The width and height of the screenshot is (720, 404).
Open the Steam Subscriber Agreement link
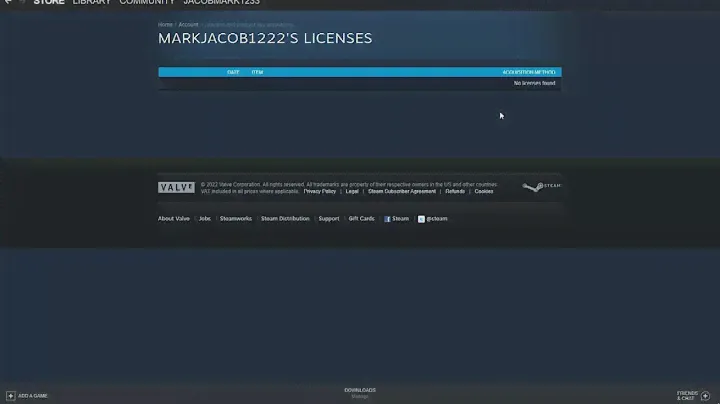point(402,191)
